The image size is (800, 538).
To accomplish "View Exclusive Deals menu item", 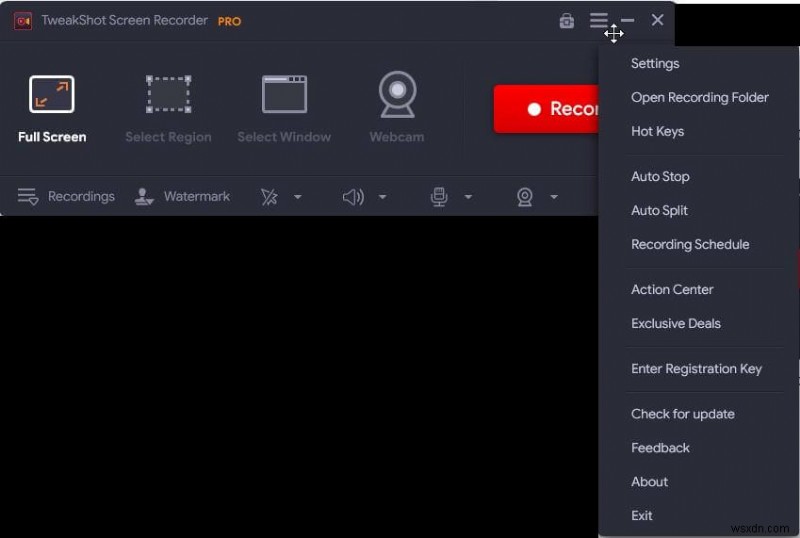I will [x=676, y=324].
